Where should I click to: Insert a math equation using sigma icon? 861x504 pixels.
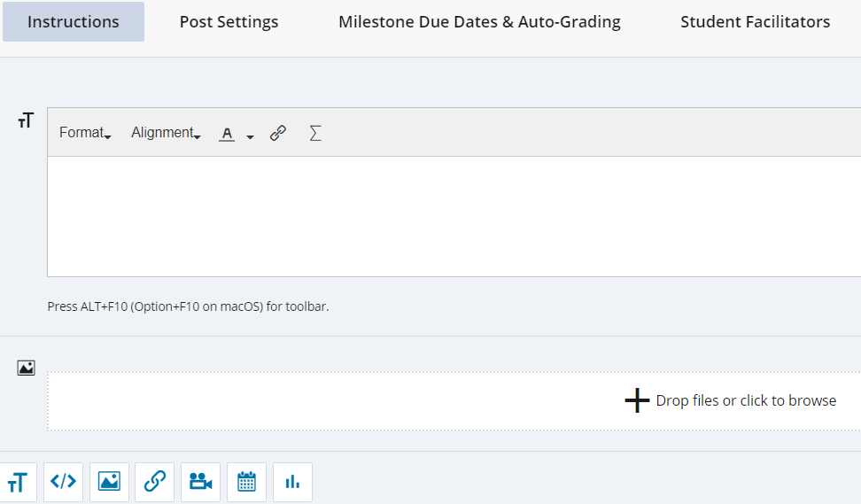point(315,133)
